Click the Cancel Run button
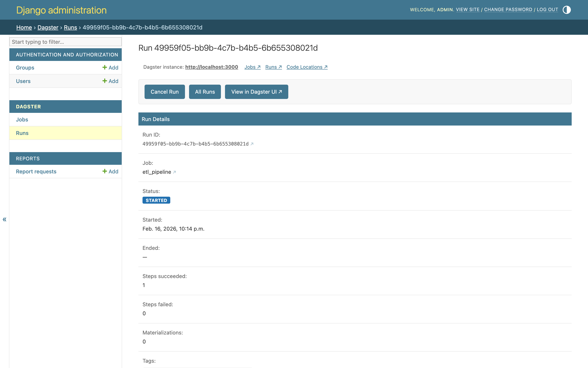 coord(165,92)
